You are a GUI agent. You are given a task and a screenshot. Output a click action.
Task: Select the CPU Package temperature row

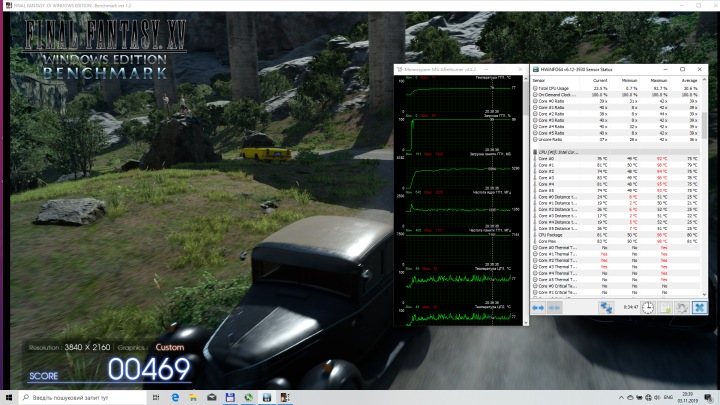[552, 235]
